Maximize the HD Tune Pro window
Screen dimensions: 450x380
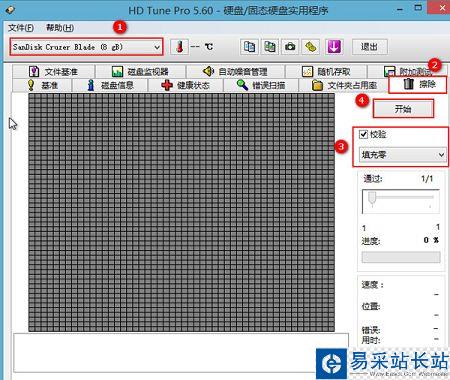coord(418,8)
